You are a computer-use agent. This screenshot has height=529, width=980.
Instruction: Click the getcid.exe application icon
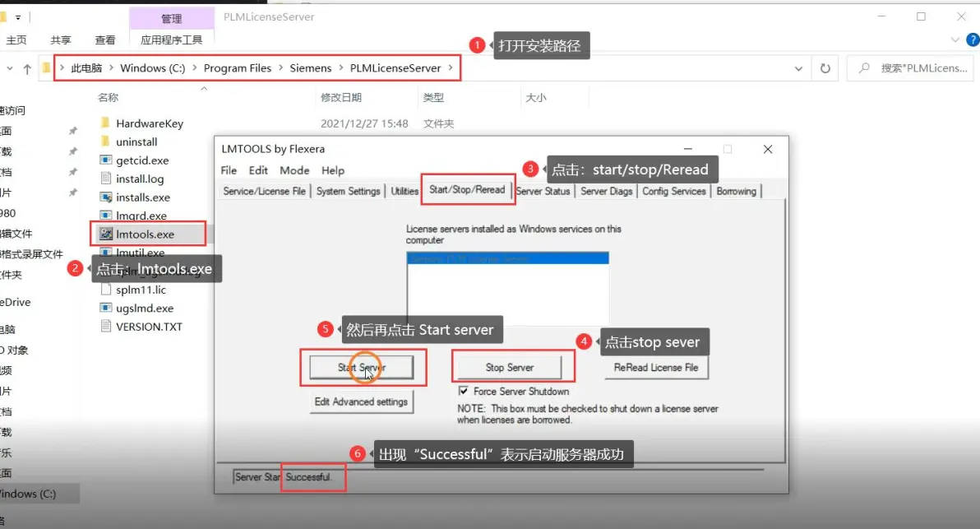[105, 160]
